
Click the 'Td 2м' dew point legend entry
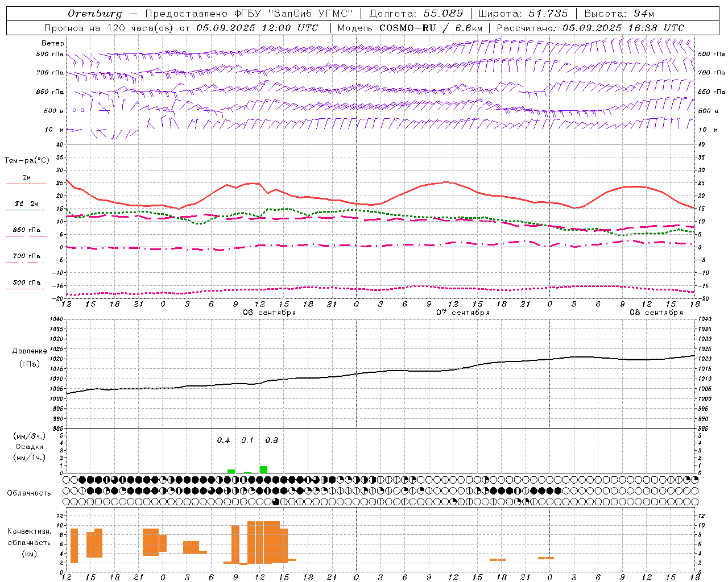pos(27,203)
